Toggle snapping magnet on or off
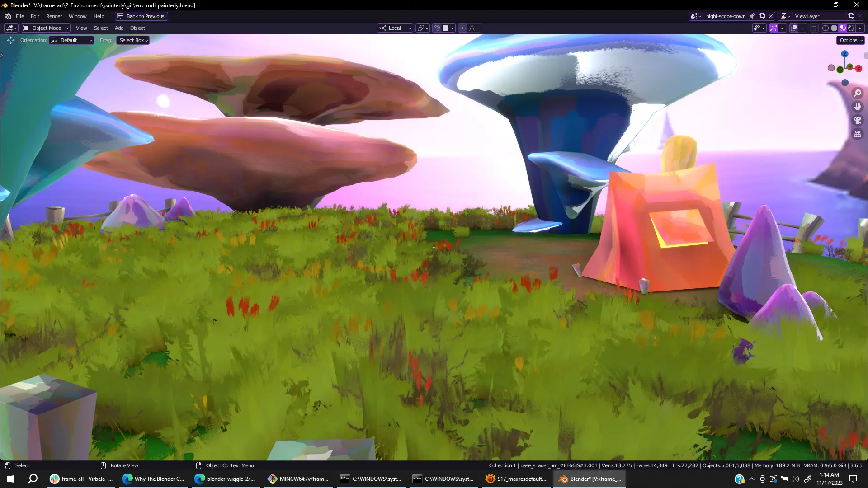Image resolution: width=868 pixels, height=488 pixels. coord(437,28)
